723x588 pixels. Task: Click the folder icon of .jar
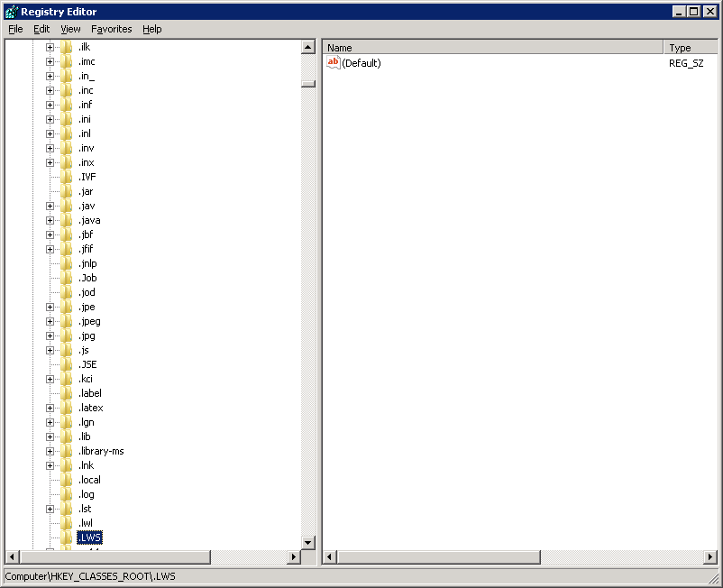point(67,191)
